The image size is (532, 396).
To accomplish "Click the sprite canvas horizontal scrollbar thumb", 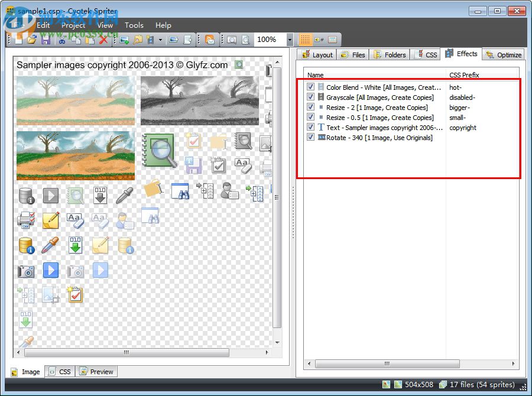I will 126,352.
